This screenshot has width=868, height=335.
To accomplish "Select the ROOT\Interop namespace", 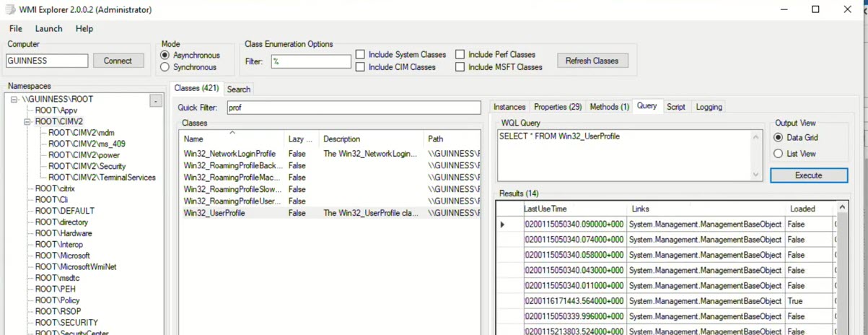I will tap(59, 245).
